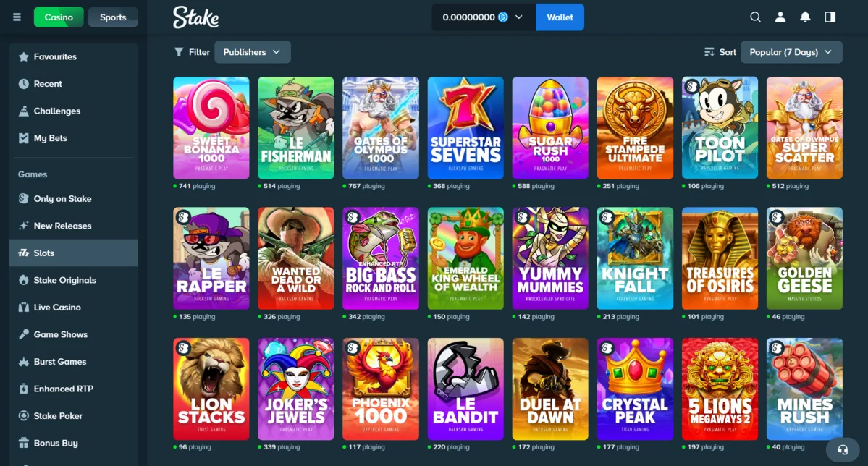Open the Le Bandit game thumbnail
The image size is (868, 466).
tap(465, 389)
